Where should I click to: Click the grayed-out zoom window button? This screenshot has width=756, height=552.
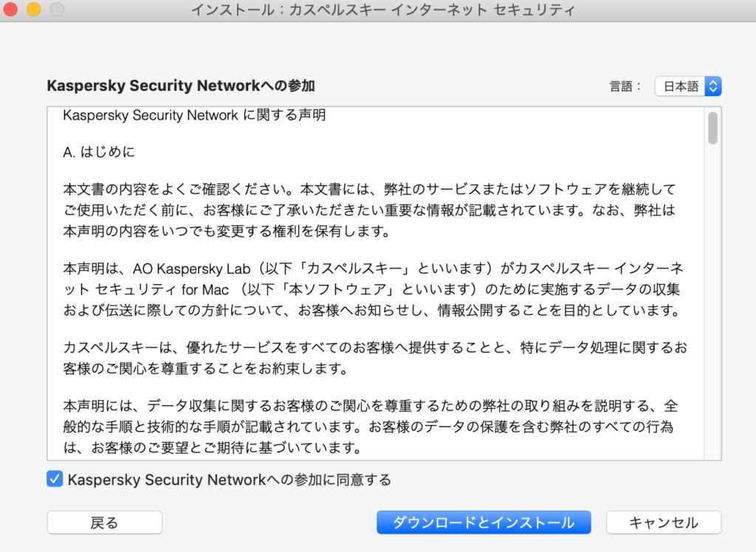point(57,9)
